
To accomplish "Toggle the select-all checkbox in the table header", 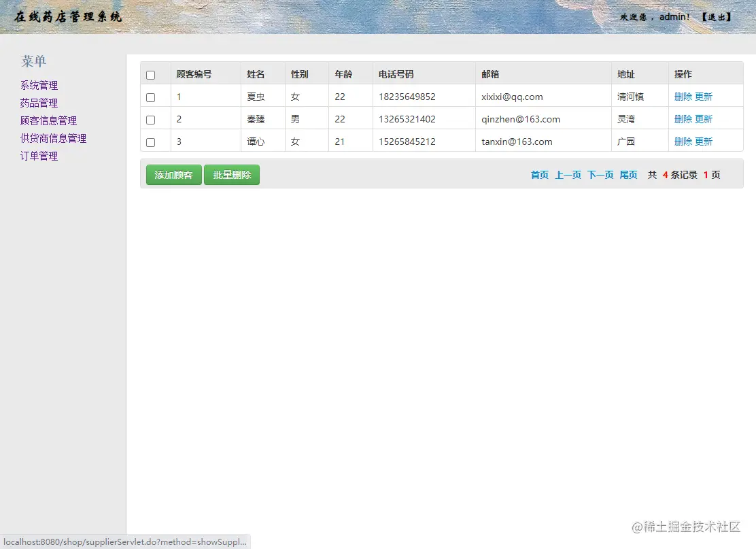I will click(150, 74).
